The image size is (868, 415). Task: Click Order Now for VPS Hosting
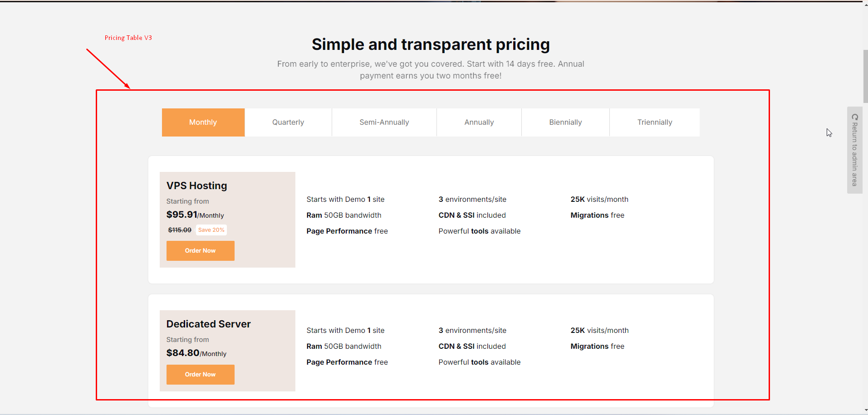pos(200,251)
